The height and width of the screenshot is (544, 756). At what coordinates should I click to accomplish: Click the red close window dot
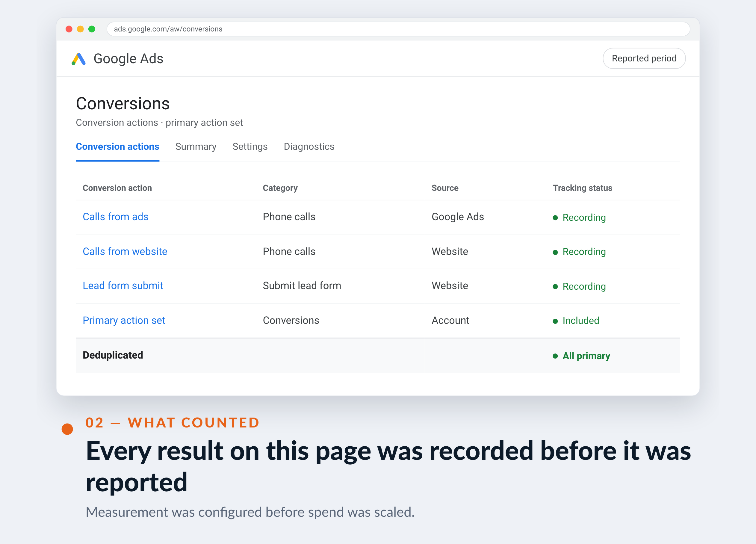[x=69, y=29]
